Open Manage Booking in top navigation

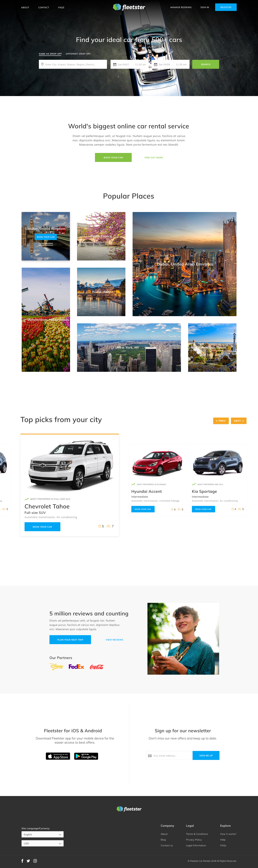tap(181, 7)
